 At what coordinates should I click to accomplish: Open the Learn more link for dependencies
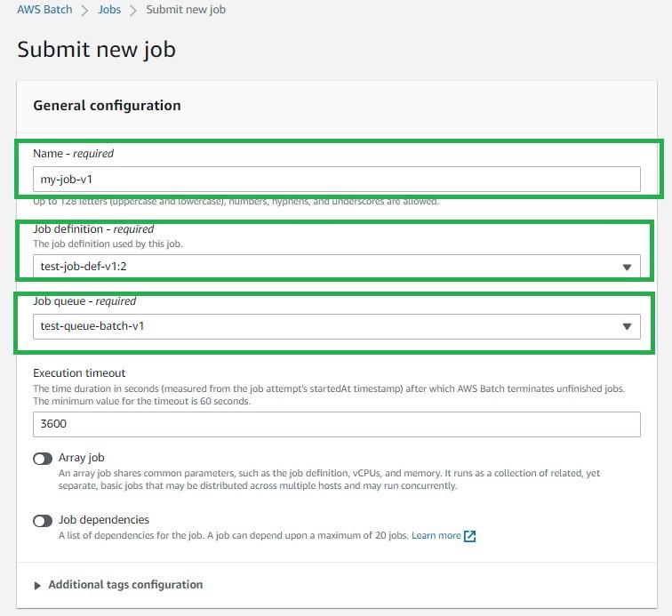[x=436, y=535]
